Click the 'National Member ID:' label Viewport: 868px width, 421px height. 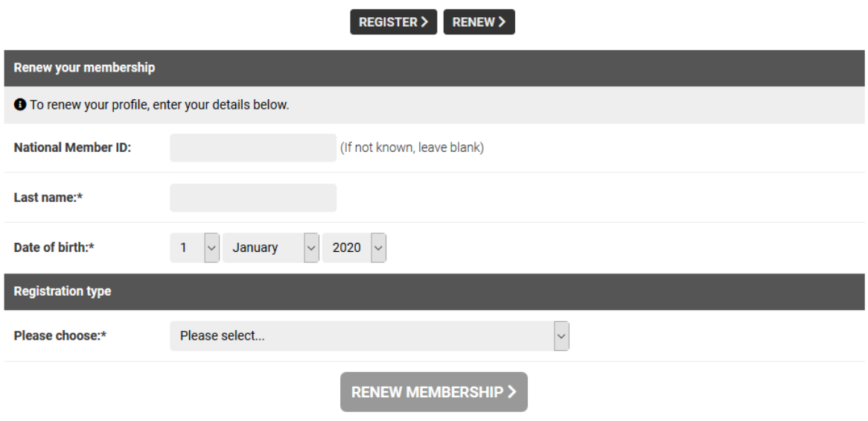click(72, 148)
